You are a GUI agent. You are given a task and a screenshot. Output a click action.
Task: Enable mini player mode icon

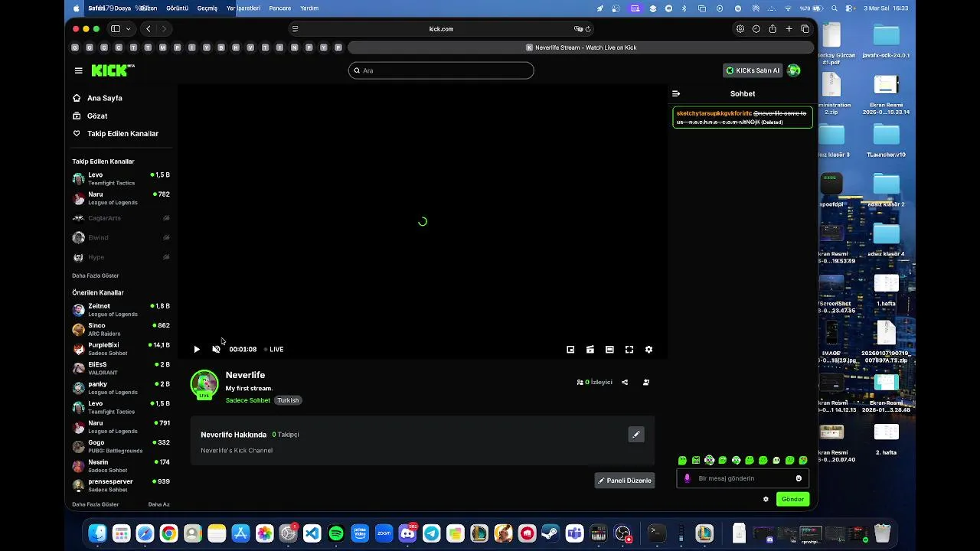coord(570,349)
